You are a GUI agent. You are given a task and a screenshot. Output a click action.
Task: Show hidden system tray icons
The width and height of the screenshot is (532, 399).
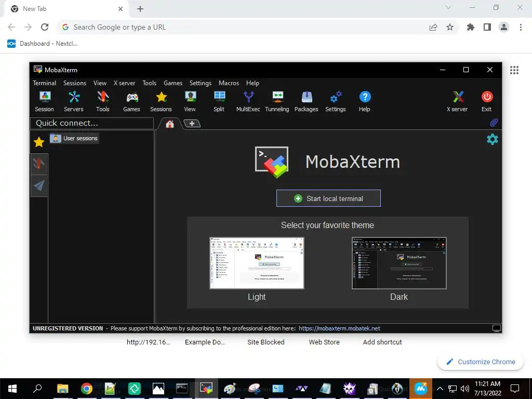pyautogui.click(x=440, y=389)
